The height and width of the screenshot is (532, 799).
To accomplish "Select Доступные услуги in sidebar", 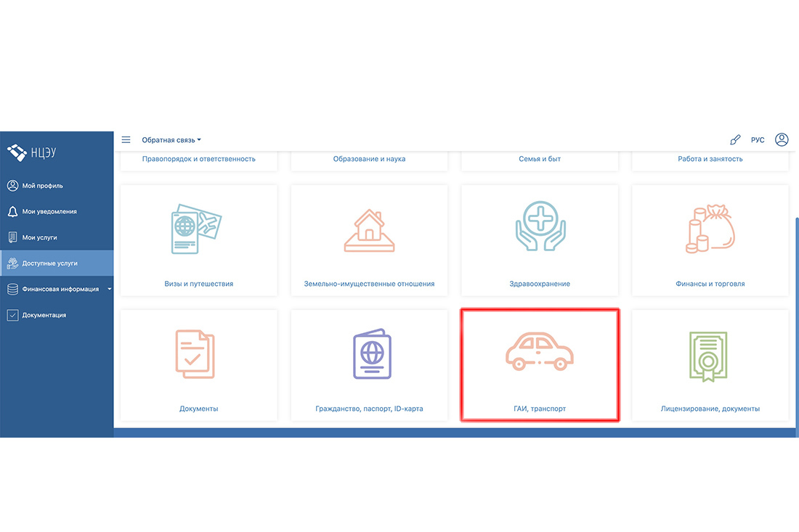I will pyautogui.click(x=57, y=263).
